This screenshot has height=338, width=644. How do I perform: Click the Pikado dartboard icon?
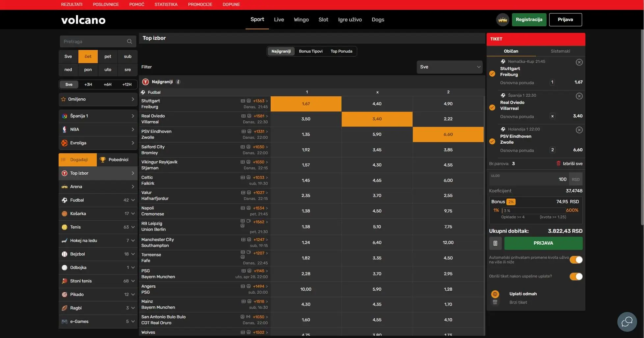65,295
